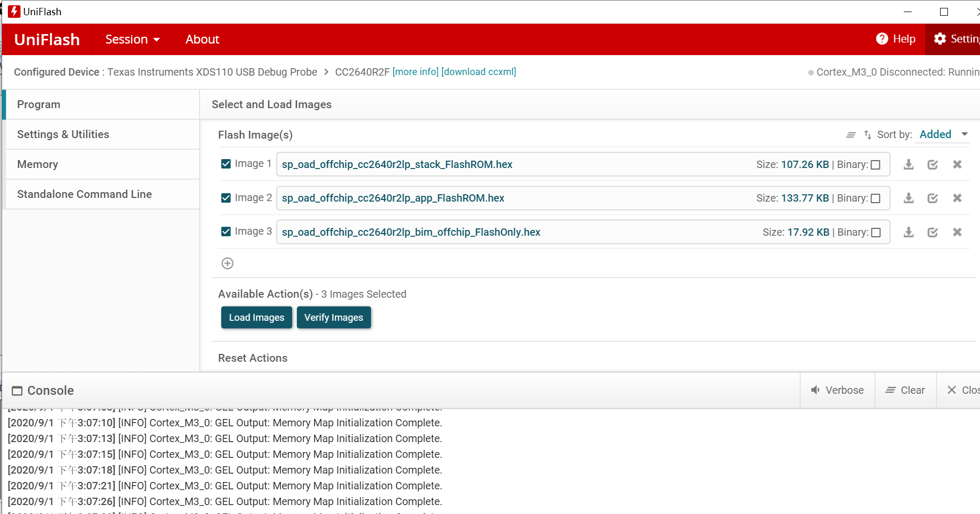Click the Help question mark icon
The width and height of the screenshot is (980, 514).
(882, 39)
